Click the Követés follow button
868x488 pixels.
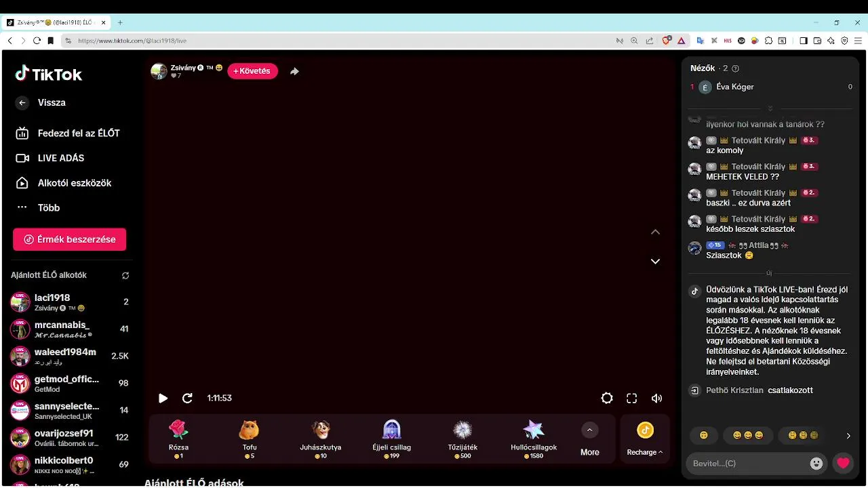pyautogui.click(x=252, y=71)
